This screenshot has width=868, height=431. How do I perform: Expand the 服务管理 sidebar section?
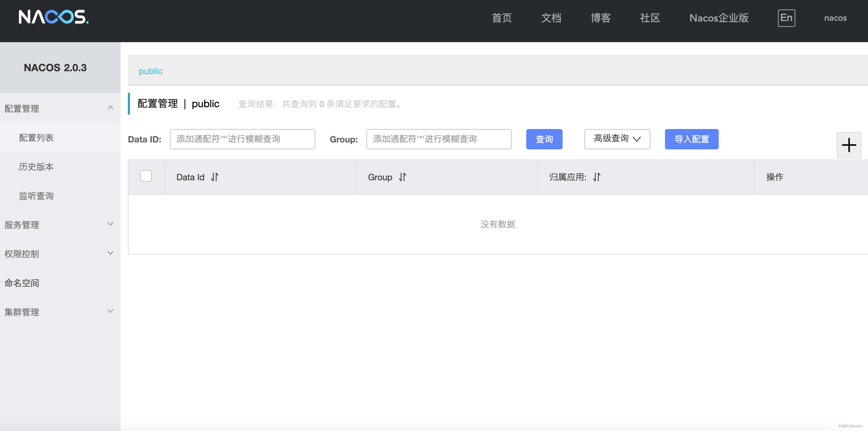click(60, 225)
